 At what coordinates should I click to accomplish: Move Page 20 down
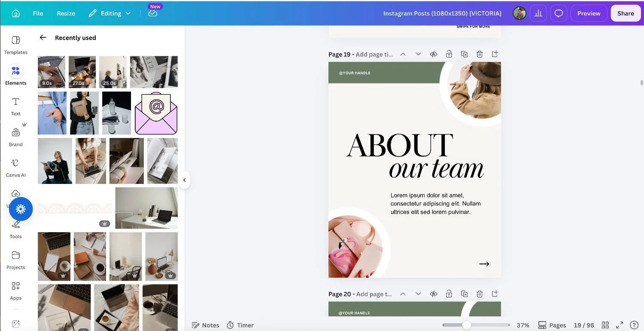tap(418, 294)
